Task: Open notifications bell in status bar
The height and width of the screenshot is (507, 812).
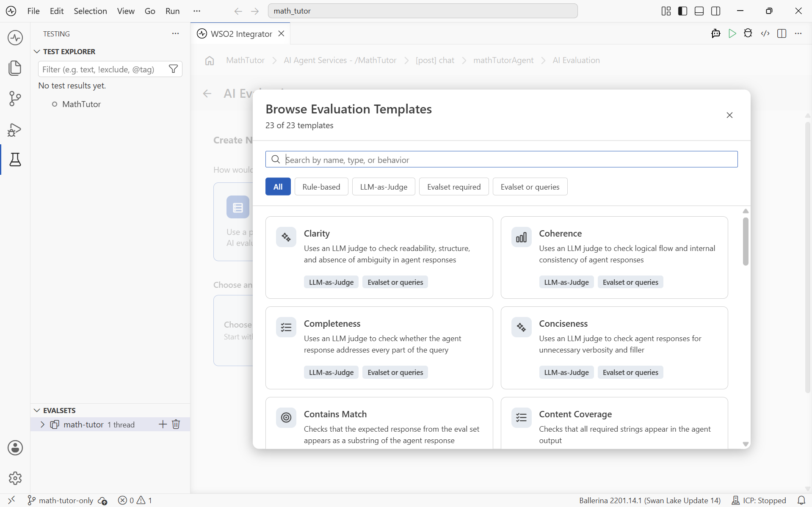Action: [801, 500]
